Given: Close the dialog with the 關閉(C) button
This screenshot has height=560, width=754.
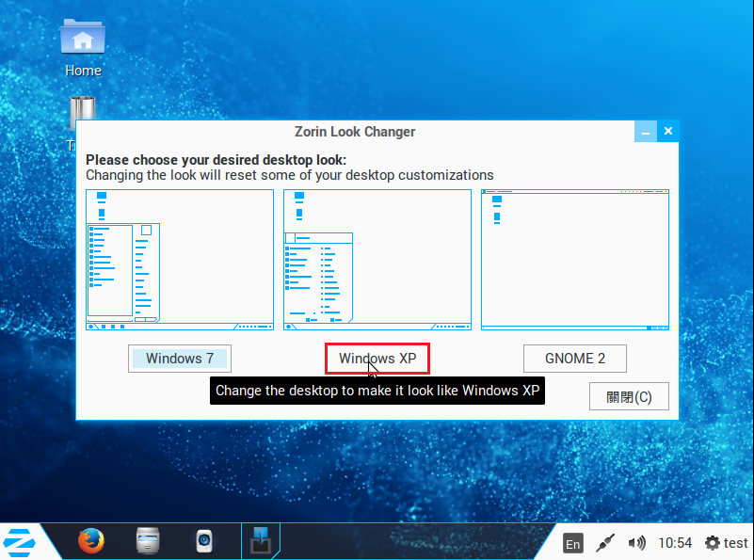Looking at the screenshot, I should point(629,396).
